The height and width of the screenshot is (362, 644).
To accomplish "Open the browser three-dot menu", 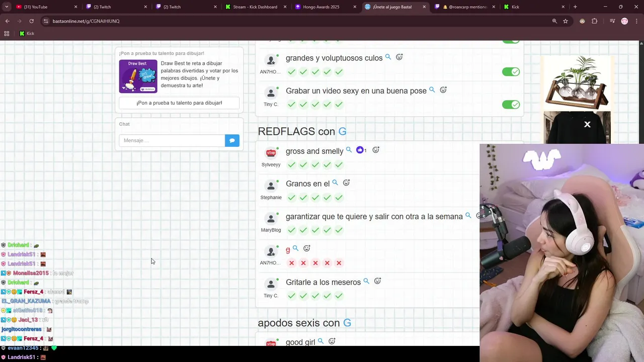I will (636, 21).
